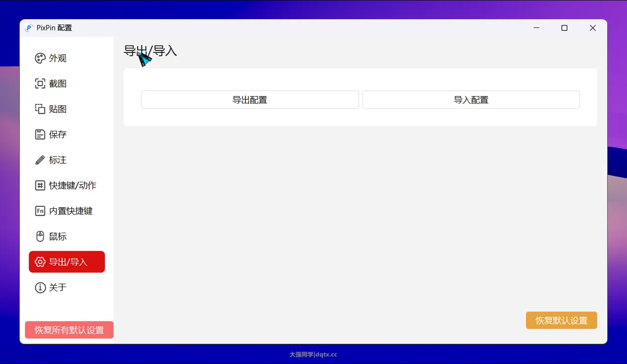This screenshot has height=364, width=627.
Task: Select the 截图 capture icon
Action: click(40, 84)
